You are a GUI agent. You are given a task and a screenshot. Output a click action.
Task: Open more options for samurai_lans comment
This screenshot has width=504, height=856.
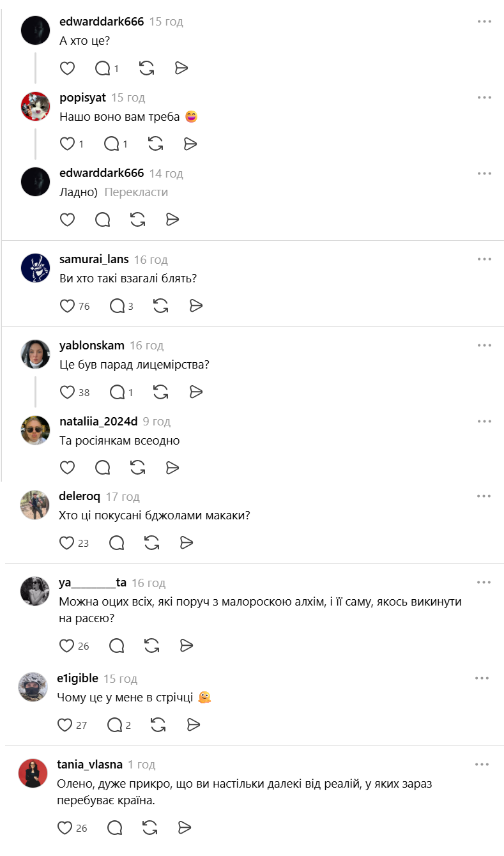pos(484,259)
